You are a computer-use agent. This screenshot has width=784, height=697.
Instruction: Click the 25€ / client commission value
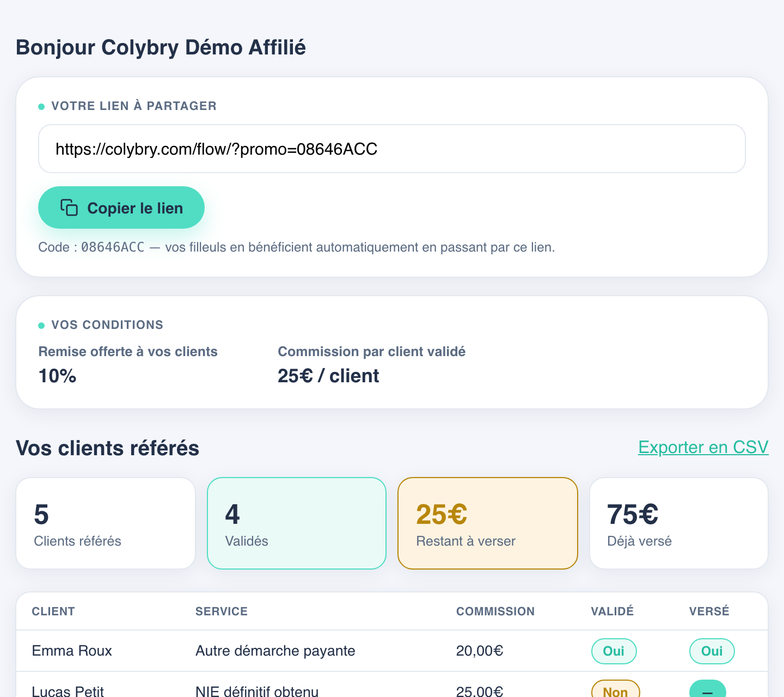(328, 376)
